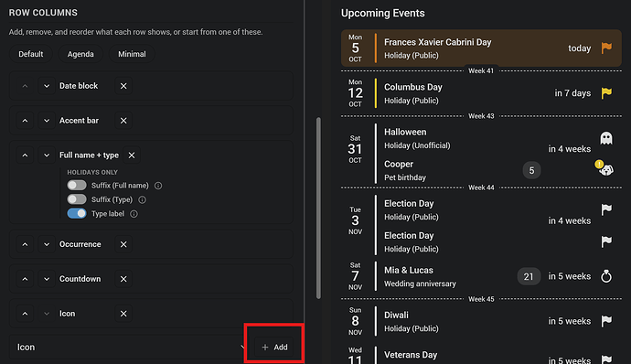
Task: Move Occurrence column down
Action: click(x=47, y=244)
